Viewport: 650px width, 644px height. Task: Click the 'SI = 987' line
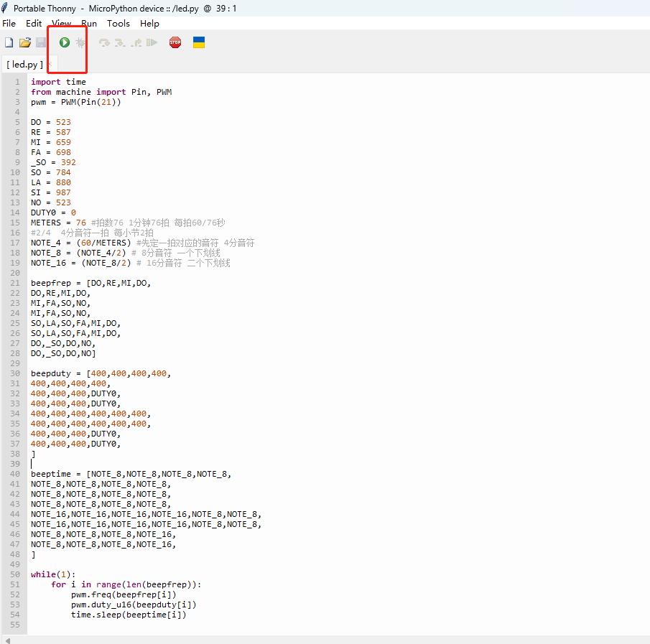click(51, 192)
